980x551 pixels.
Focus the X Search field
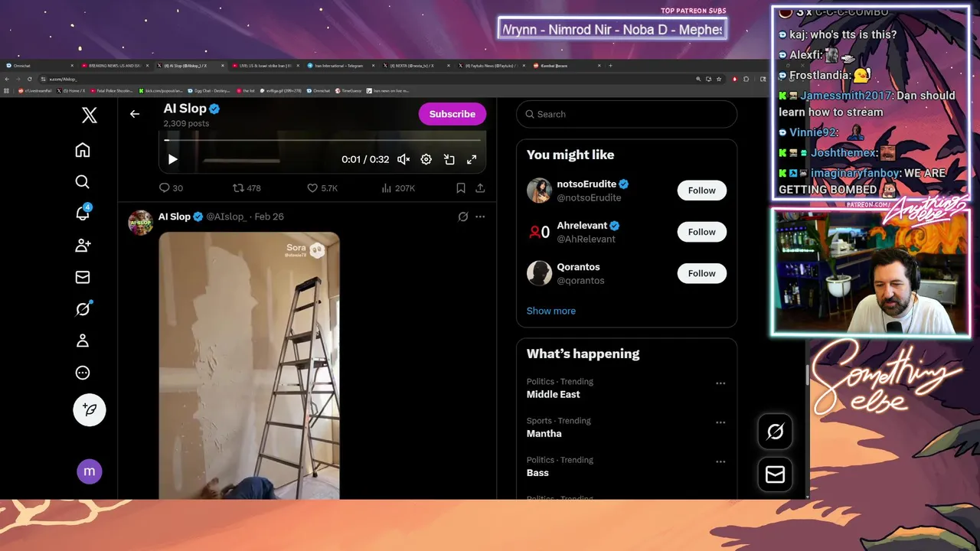click(626, 114)
